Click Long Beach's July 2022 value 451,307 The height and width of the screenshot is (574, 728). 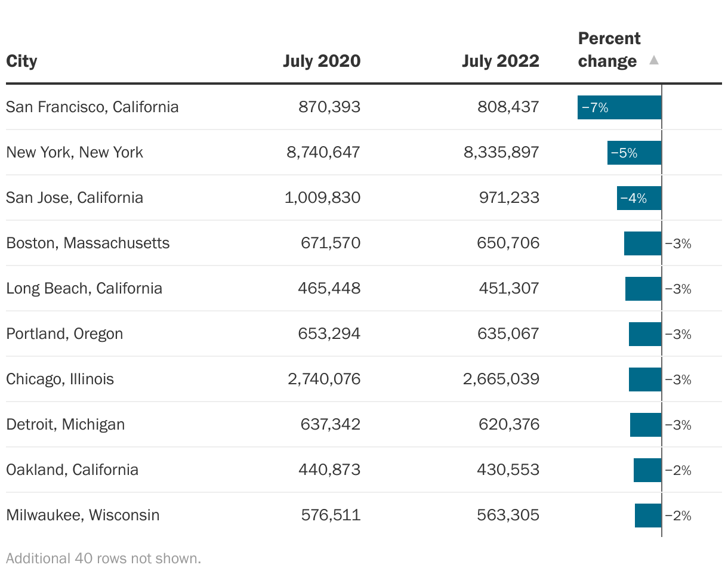(x=508, y=288)
